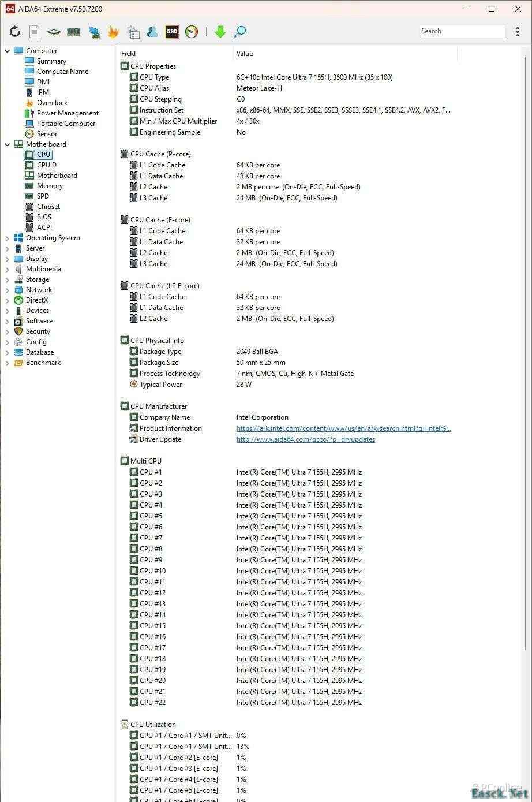Open the Database tree item
532x802 pixels.
tap(39, 352)
